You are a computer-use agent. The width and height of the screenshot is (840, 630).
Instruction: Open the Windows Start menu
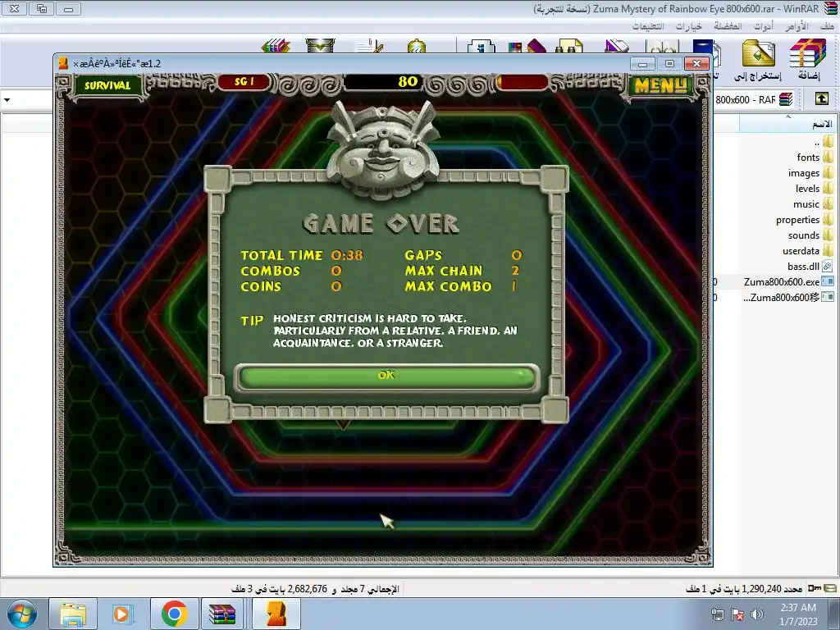(21, 614)
